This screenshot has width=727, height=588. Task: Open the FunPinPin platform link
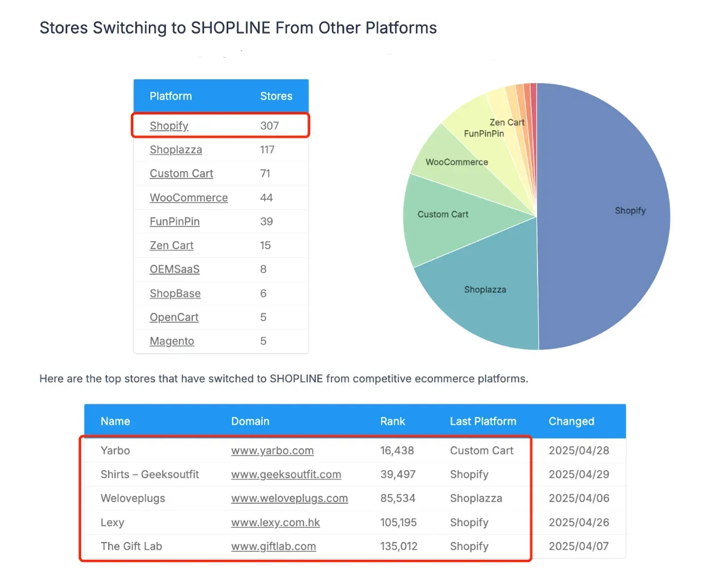174,221
